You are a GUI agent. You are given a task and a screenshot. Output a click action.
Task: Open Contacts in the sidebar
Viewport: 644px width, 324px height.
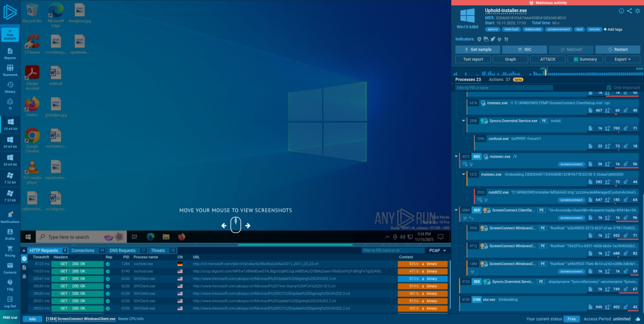click(10, 268)
